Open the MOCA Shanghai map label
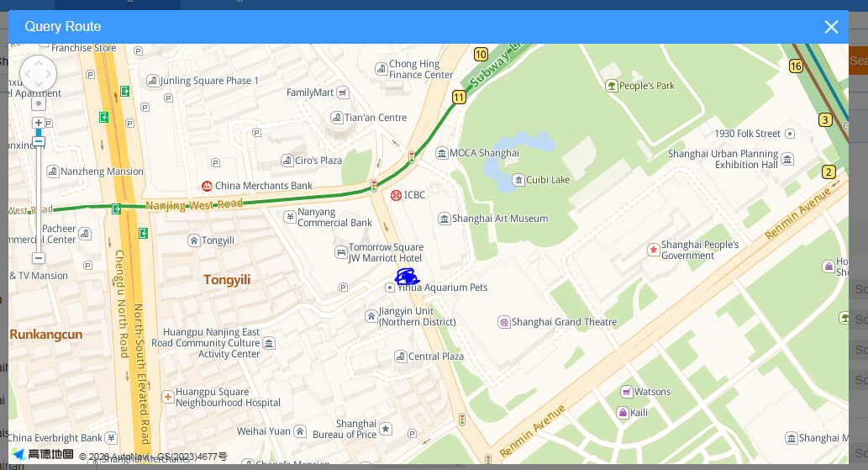 point(484,153)
